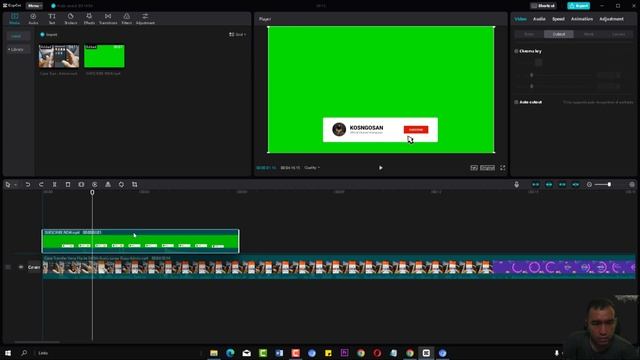
Task: Select the Mask sub-tab
Action: [x=589, y=34]
